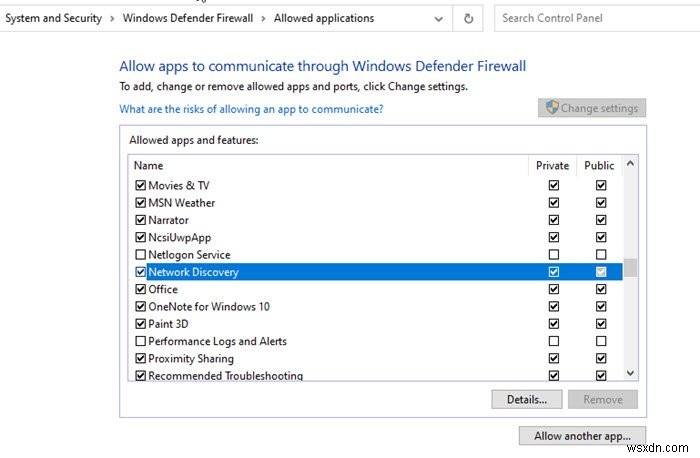Toggle Public checkbox for Proximity Sharing
Viewport: 700px width, 458px height.
click(x=601, y=358)
